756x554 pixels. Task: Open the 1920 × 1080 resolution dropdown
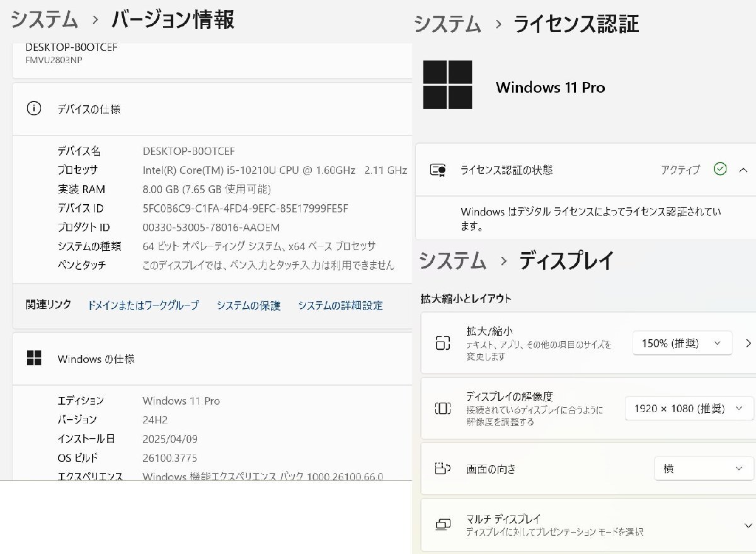coord(689,408)
